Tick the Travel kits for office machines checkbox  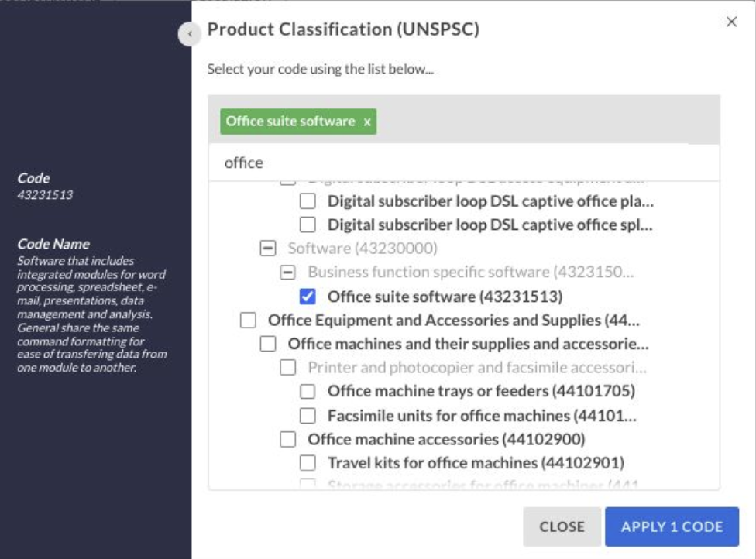[x=308, y=463]
